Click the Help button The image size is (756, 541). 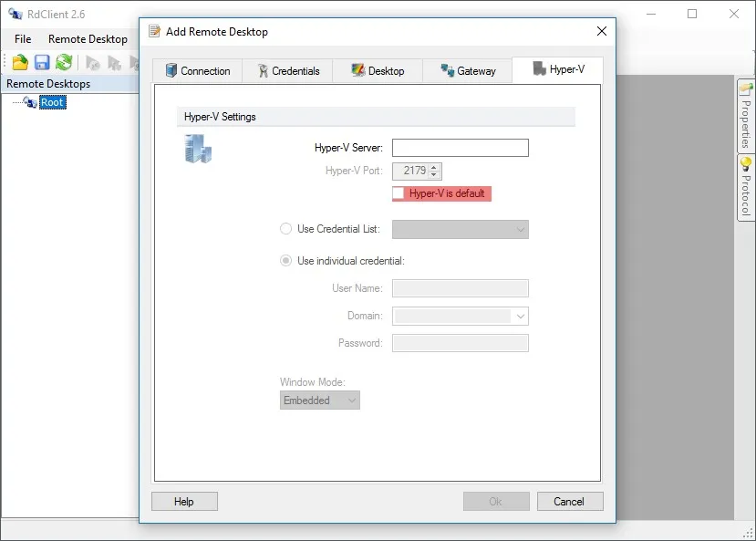coord(184,502)
